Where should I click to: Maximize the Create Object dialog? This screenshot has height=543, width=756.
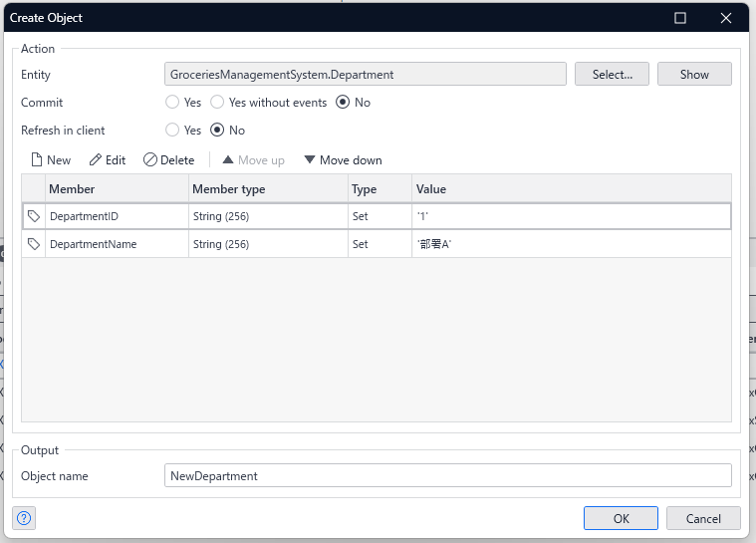coord(680,18)
